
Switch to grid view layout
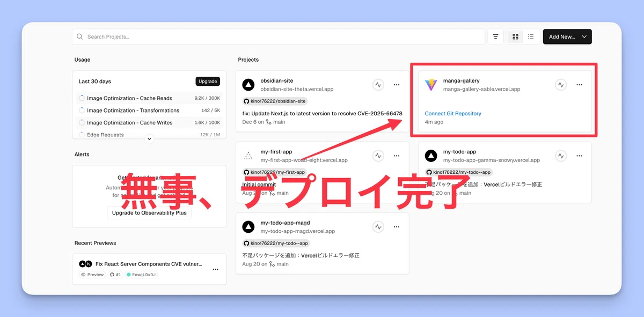click(516, 36)
